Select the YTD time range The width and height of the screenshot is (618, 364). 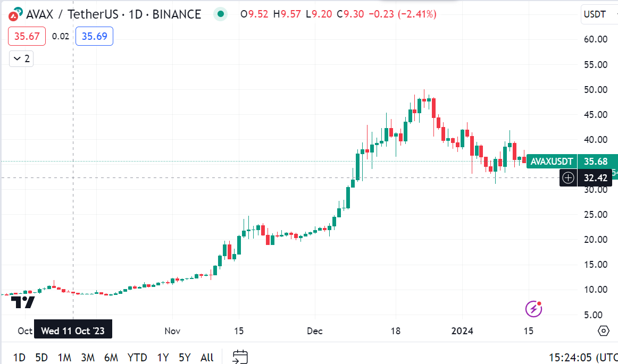137,358
